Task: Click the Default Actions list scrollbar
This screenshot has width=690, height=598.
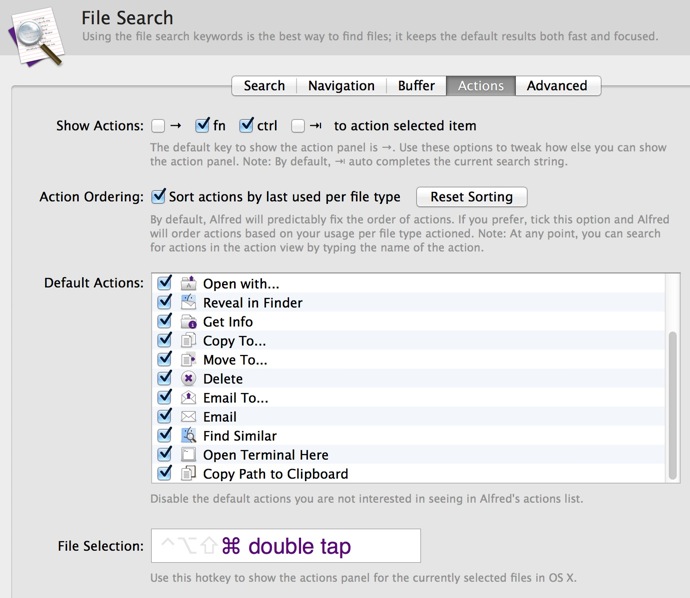Action: point(672,405)
